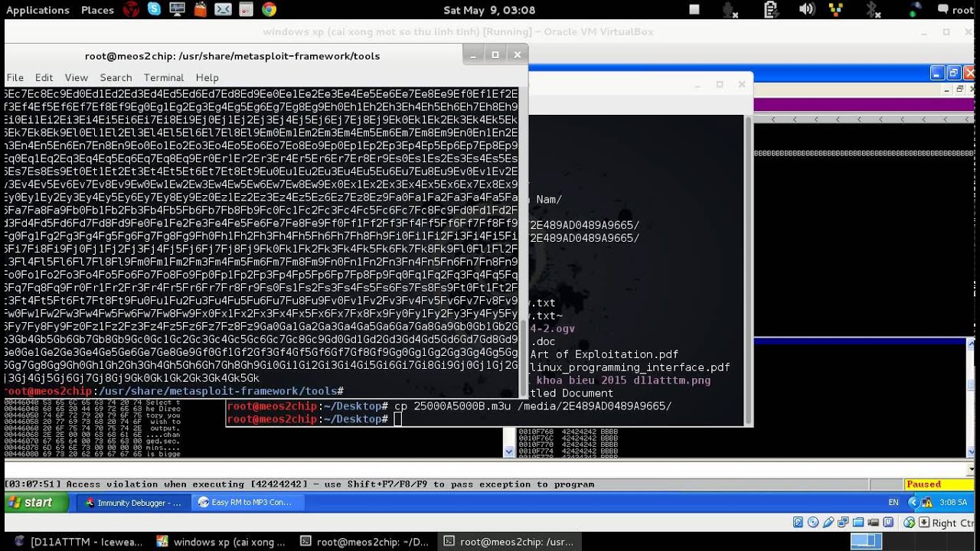Click the VirtualBox USB pen status icon
980x551 pixels.
(828, 523)
